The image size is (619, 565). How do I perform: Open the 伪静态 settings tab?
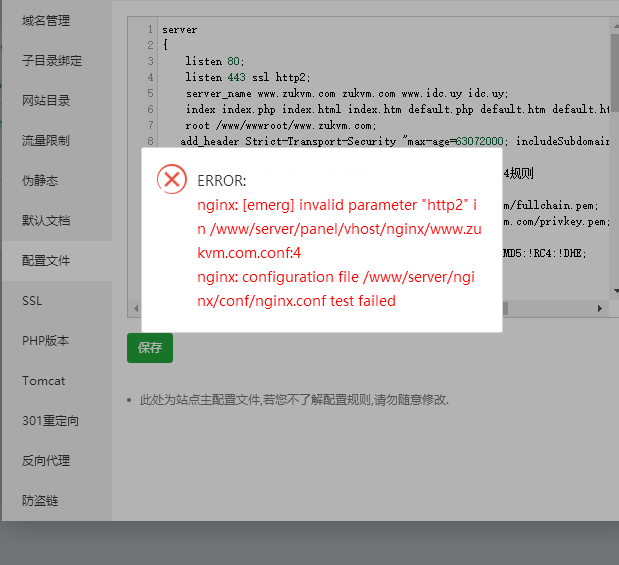[40, 180]
